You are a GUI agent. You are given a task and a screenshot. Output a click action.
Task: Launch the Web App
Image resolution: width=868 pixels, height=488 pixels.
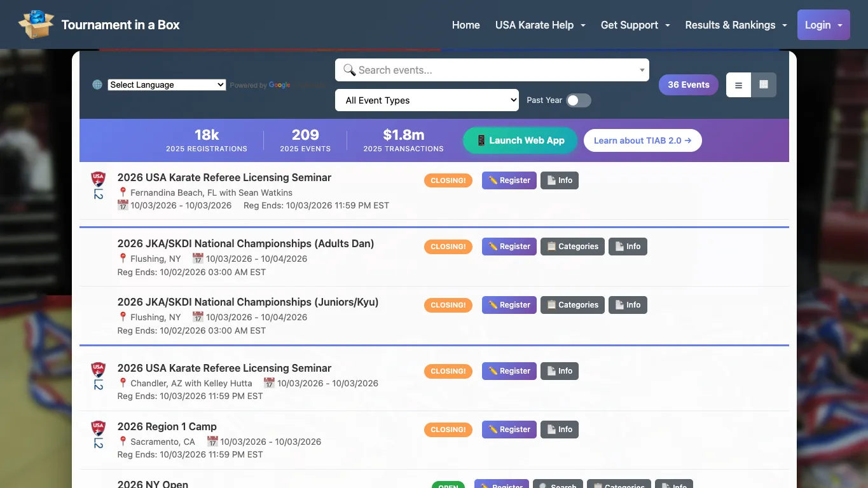520,140
